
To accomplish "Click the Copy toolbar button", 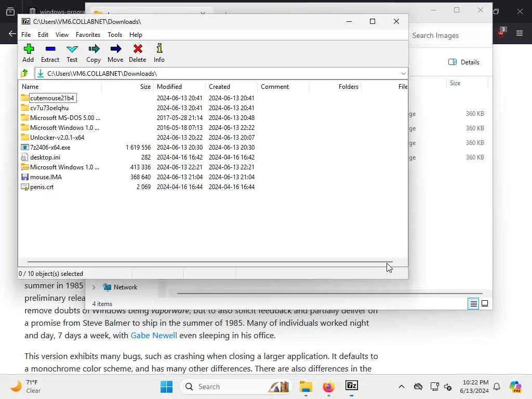I will pyautogui.click(x=94, y=53).
